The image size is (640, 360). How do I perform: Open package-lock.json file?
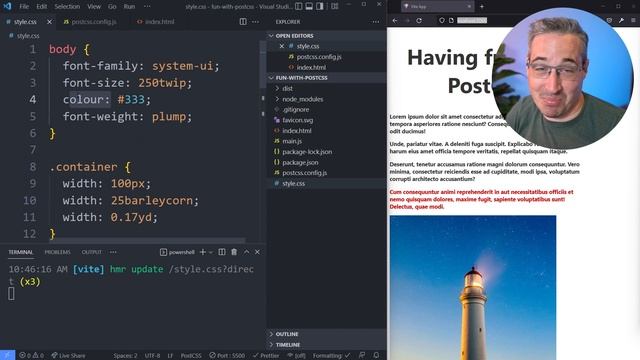coord(307,152)
